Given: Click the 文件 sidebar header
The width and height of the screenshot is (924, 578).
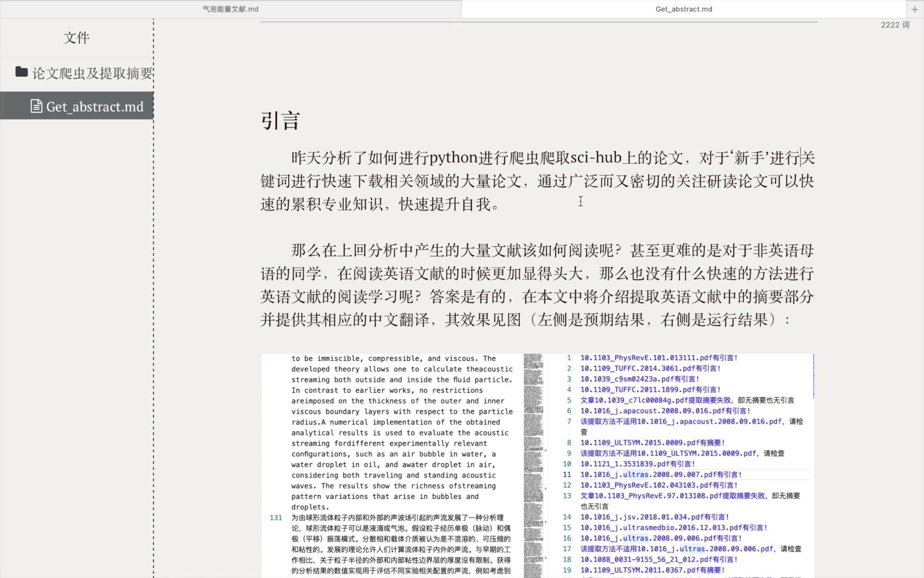Looking at the screenshot, I should point(76,37).
